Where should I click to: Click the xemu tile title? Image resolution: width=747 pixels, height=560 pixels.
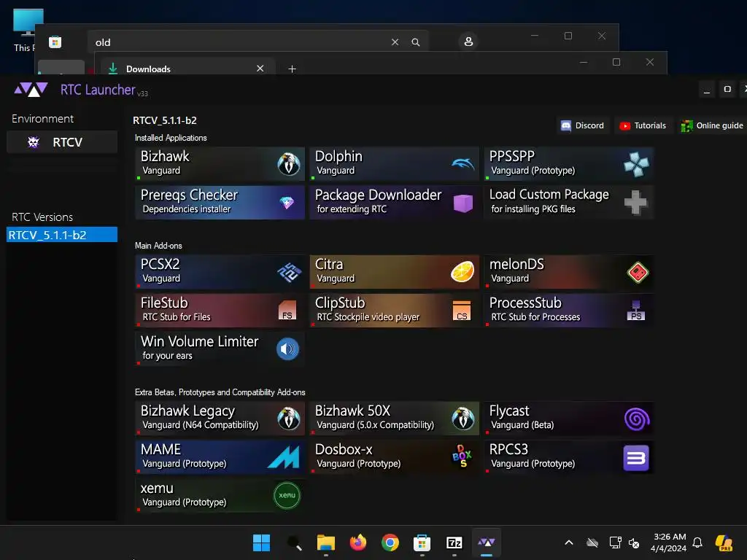157,488
